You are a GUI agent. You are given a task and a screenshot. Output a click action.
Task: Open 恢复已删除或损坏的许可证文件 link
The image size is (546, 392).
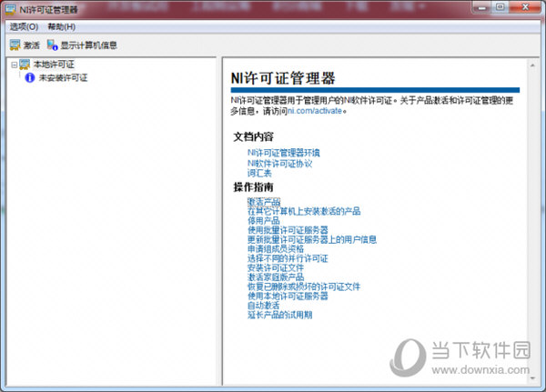pyautogui.click(x=304, y=286)
